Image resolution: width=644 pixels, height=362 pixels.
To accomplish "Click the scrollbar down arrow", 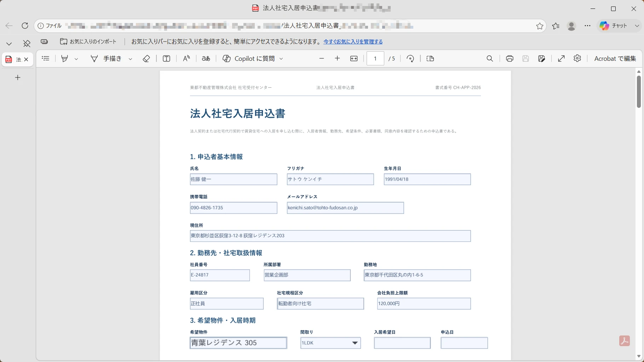I will pos(639,356).
